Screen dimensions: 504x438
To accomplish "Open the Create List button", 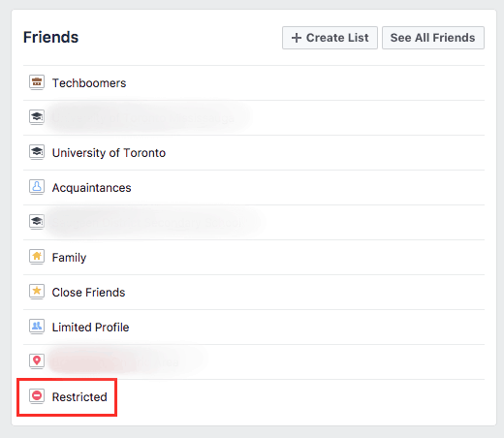I will tap(330, 38).
